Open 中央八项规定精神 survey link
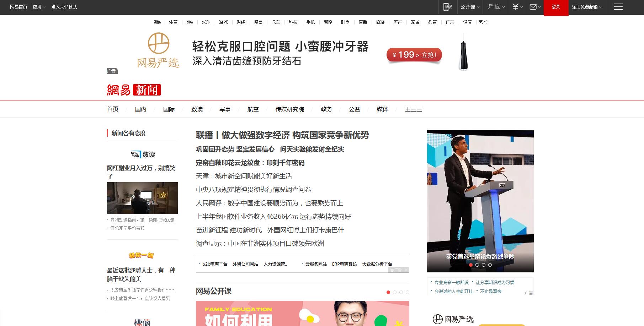 tap(254, 190)
